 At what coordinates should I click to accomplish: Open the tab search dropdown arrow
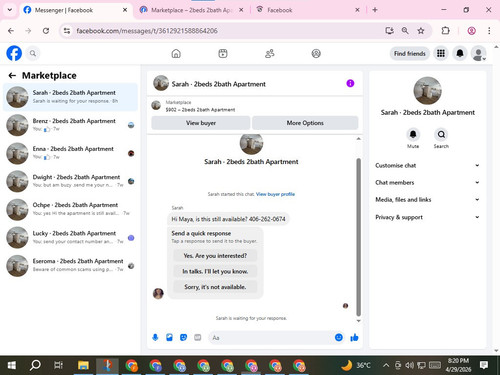10,10
